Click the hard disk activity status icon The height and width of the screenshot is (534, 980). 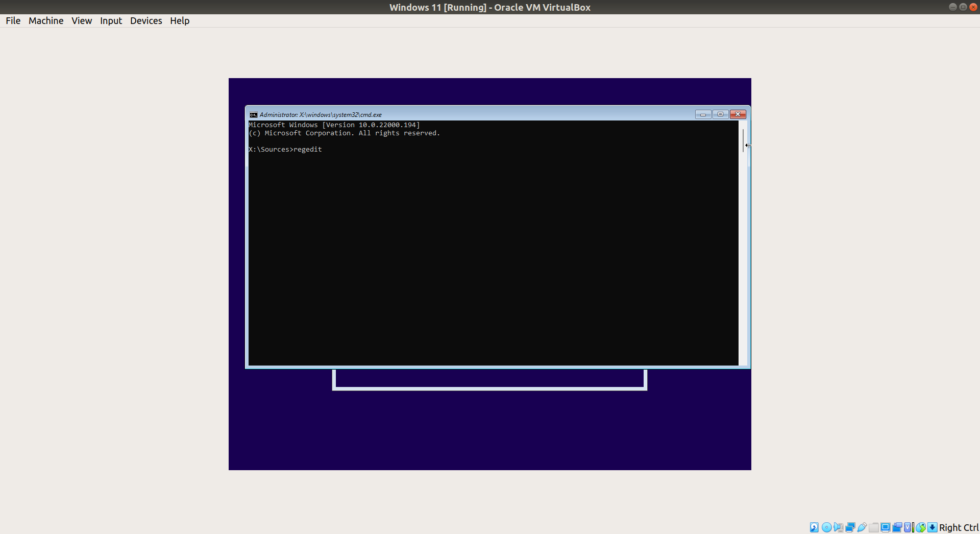814,527
